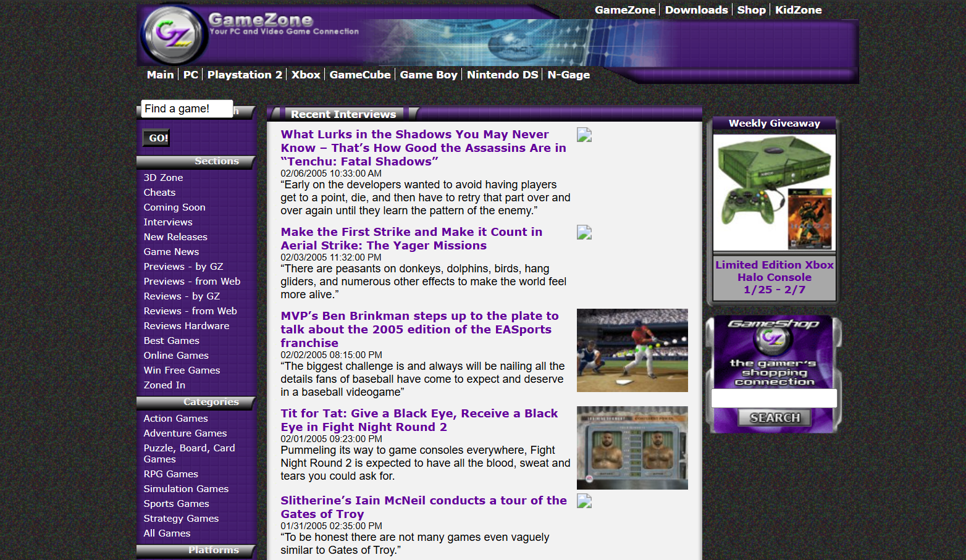The height and width of the screenshot is (560, 966).
Task: Open the Tenchu: Fatal Shadows interview headline
Action: [423, 148]
